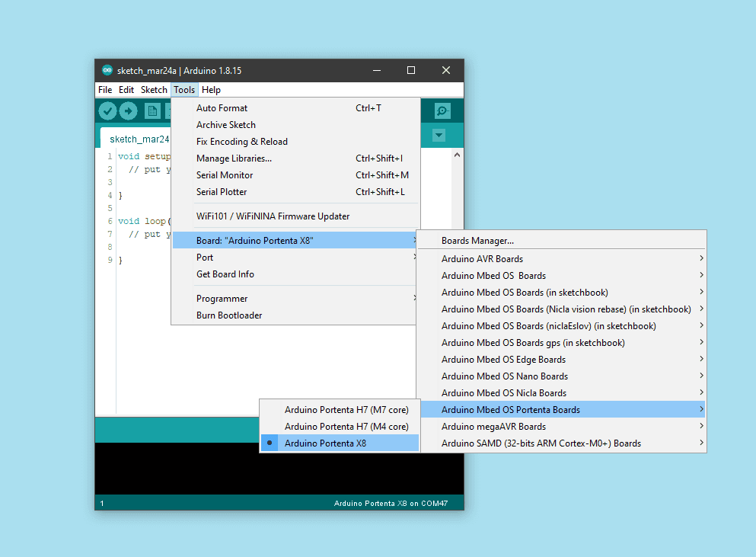Expand Arduino SAMD (32-bits ARM Cortex-M0+) Boards
The height and width of the screenshot is (557, 756).
click(x=562, y=443)
